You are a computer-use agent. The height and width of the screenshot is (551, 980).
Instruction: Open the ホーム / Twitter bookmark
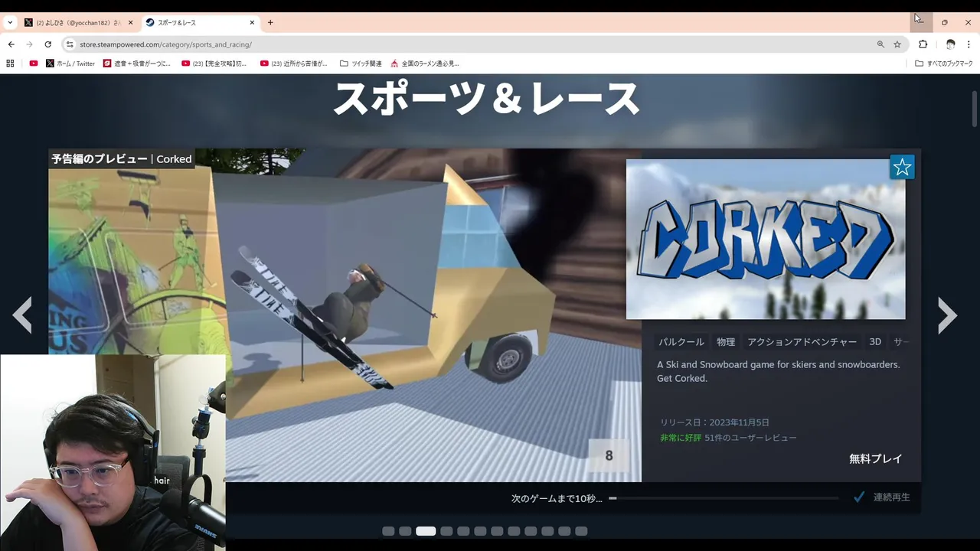[70, 64]
